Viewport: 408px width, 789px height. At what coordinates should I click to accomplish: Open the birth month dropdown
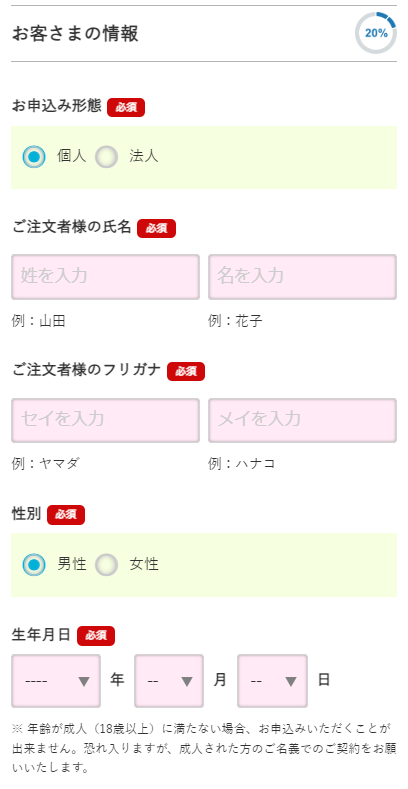pyautogui.click(x=169, y=681)
